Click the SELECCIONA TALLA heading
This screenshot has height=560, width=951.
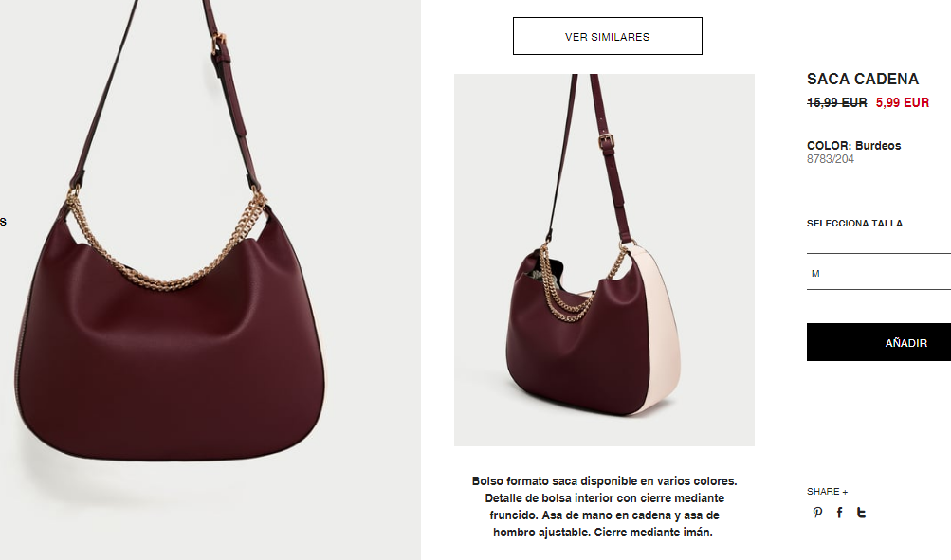coord(854,223)
